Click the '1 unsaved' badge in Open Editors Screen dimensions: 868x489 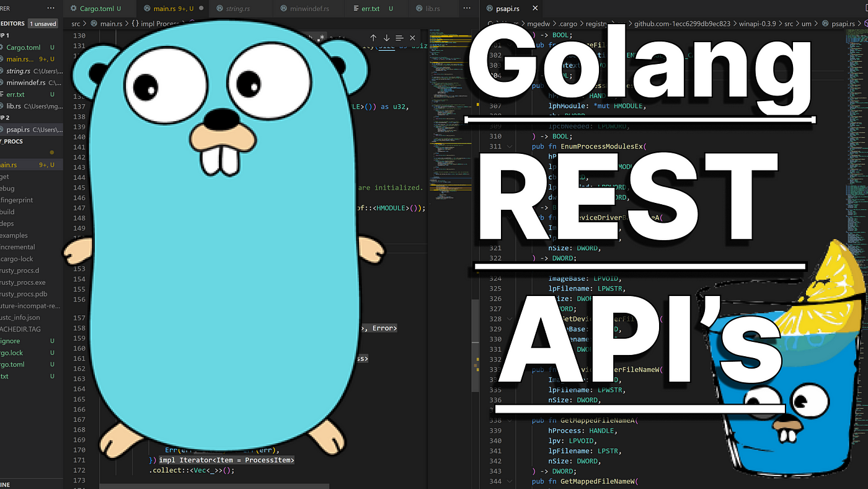point(43,24)
